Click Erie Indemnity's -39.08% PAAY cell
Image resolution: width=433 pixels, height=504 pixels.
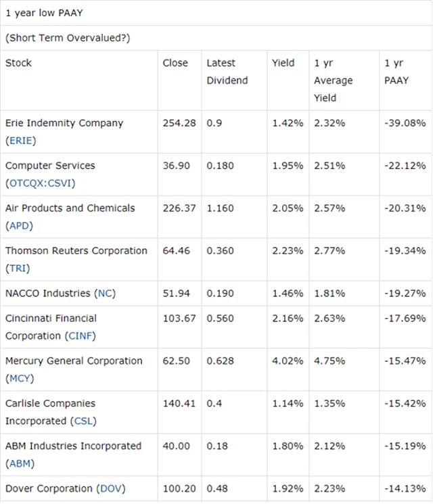tap(405, 123)
